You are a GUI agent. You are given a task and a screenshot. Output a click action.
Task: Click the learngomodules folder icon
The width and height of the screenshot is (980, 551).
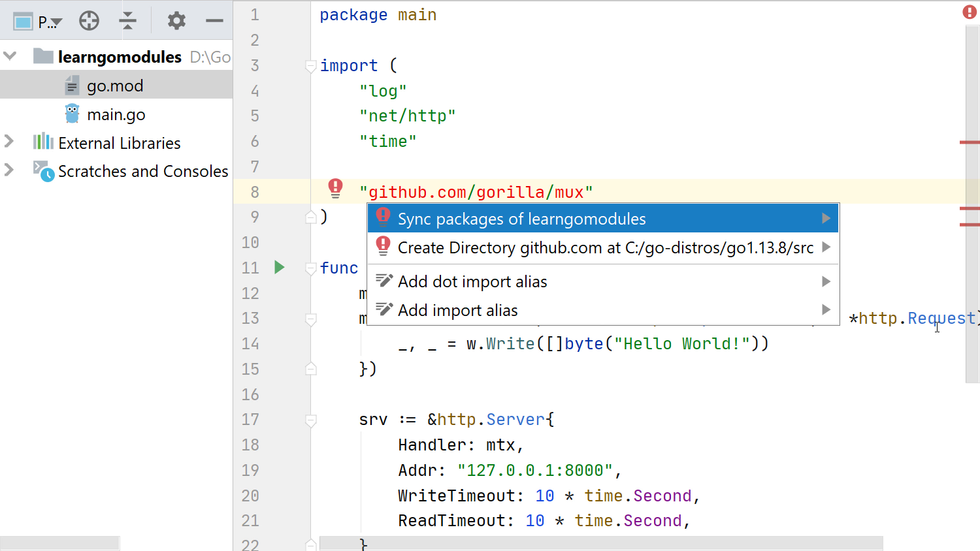tap(43, 56)
